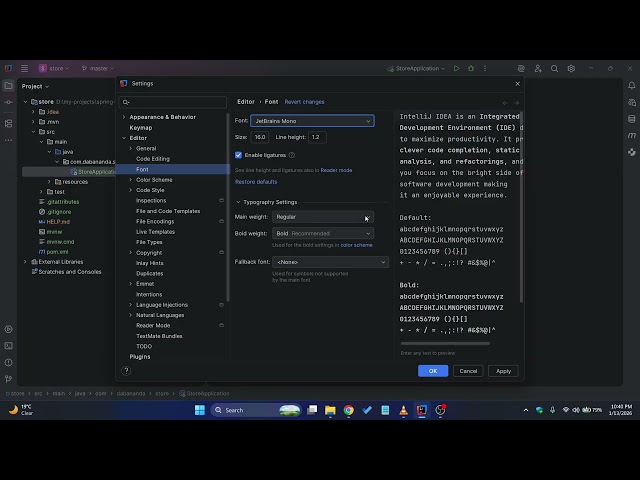Expand Appearance & Behavior settings
The image size is (640, 480).
[124, 117]
